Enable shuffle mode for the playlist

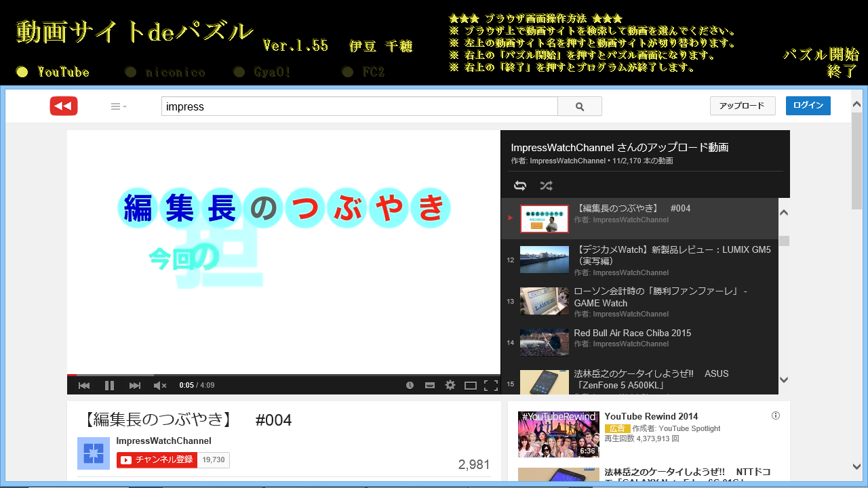[x=546, y=185]
